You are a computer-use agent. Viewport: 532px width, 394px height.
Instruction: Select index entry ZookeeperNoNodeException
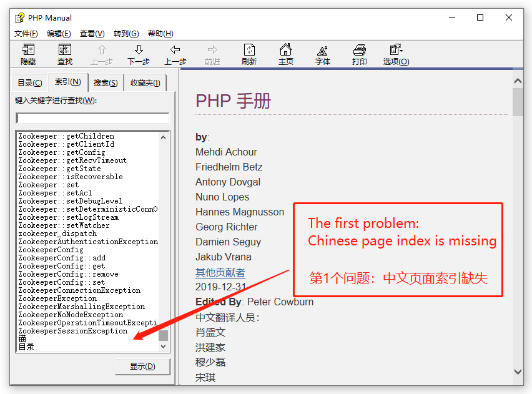(x=71, y=315)
